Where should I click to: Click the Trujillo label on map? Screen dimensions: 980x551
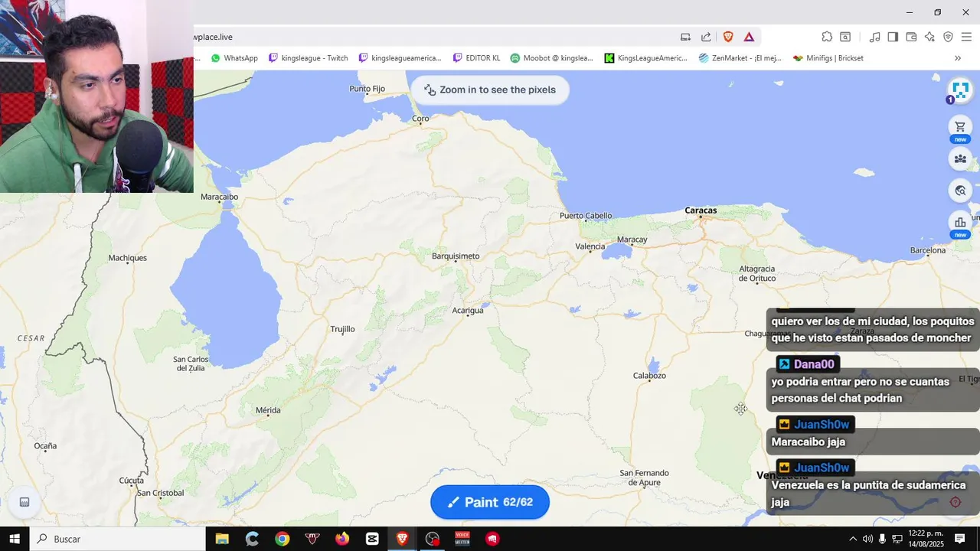click(x=342, y=329)
